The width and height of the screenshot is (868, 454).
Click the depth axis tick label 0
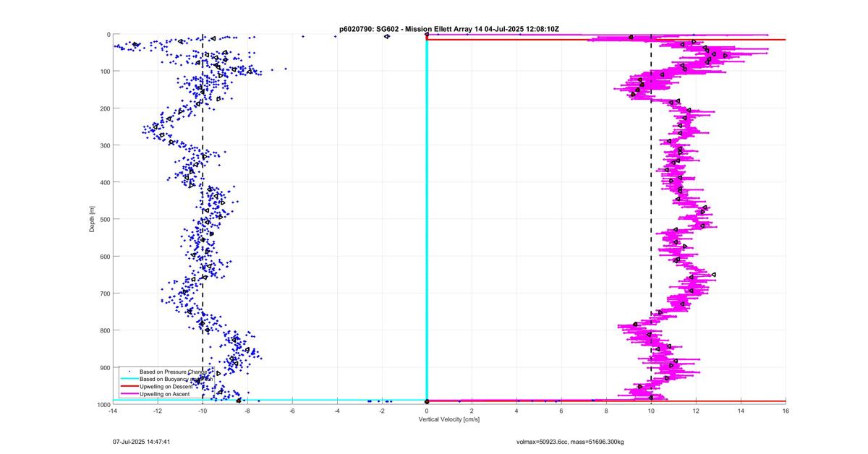108,34
